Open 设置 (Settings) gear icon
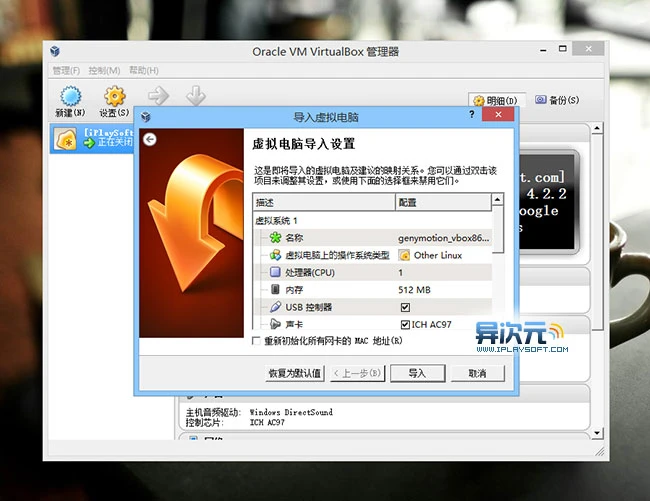 coord(114,97)
